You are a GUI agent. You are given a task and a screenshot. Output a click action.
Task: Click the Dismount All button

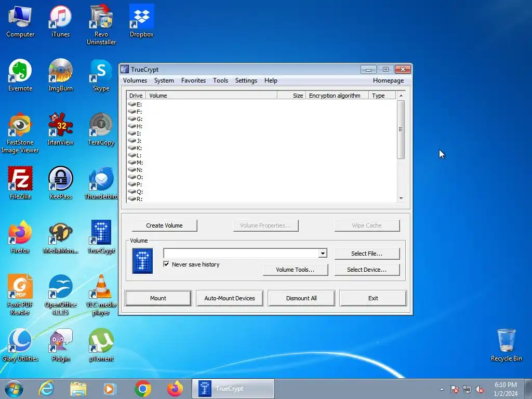pos(301,298)
